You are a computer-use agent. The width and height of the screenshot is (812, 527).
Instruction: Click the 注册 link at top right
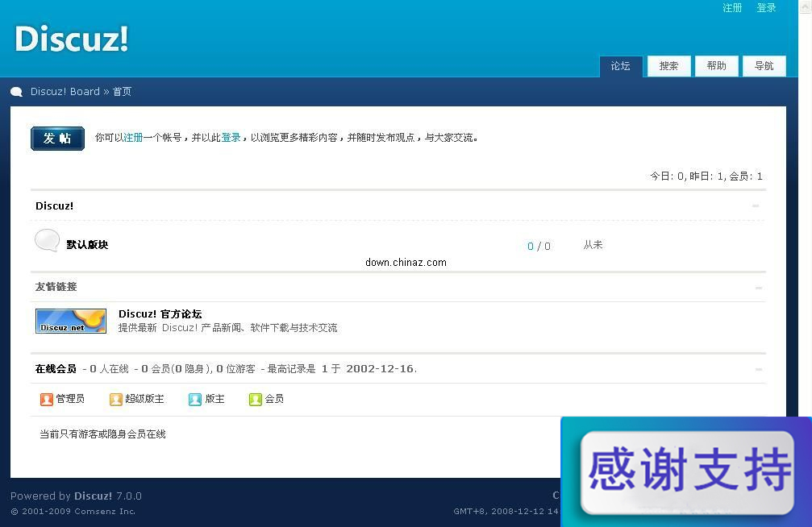coord(732,8)
